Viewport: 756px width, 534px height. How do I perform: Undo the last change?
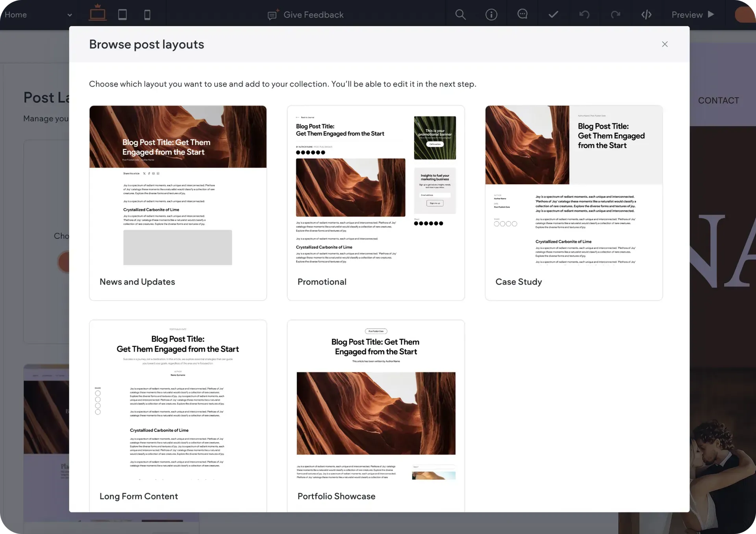[x=584, y=14]
